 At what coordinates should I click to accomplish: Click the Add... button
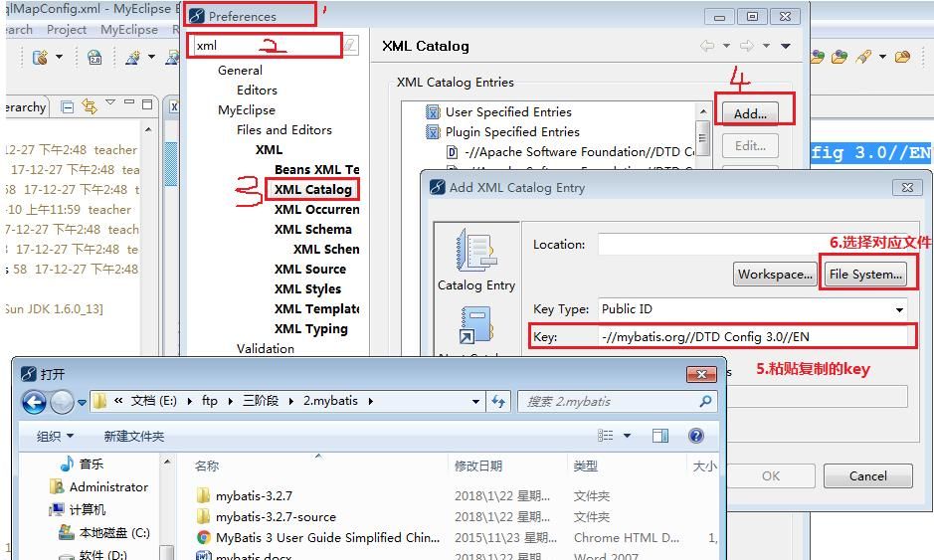tap(750, 113)
